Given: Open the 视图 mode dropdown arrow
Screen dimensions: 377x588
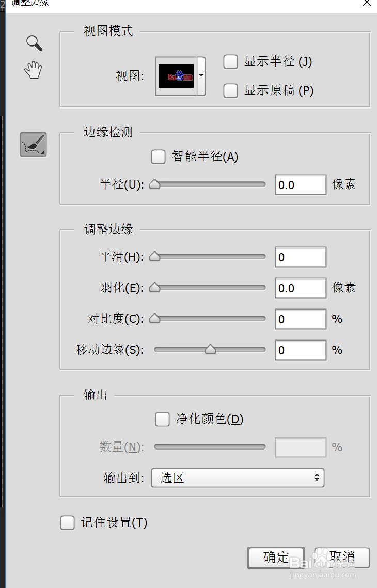Looking at the screenshot, I should [x=201, y=76].
